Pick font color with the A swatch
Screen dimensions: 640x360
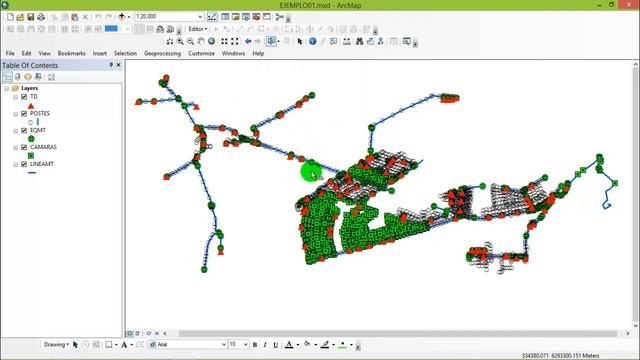tap(289, 344)
